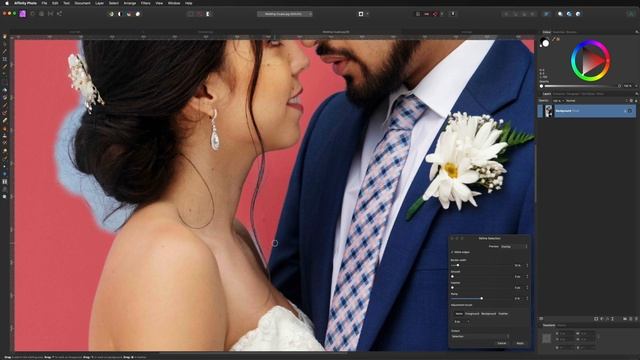This screenshot has width=640, height=360.
Task: Open the Preview mode dropdown in Refine Selection
Action: click(513, 247)
